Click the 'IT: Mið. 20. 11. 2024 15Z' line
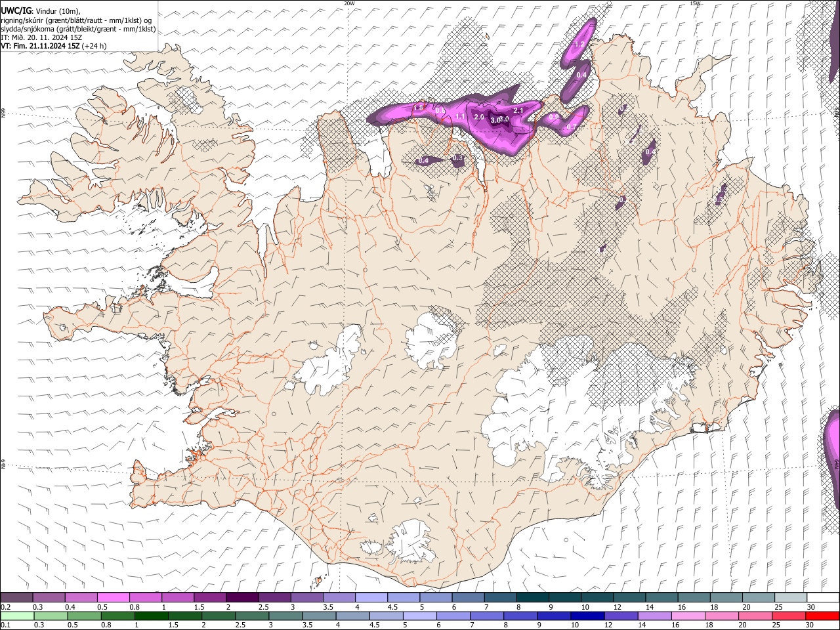This screenshot has height=630, width=840. [x=41, y=37]
